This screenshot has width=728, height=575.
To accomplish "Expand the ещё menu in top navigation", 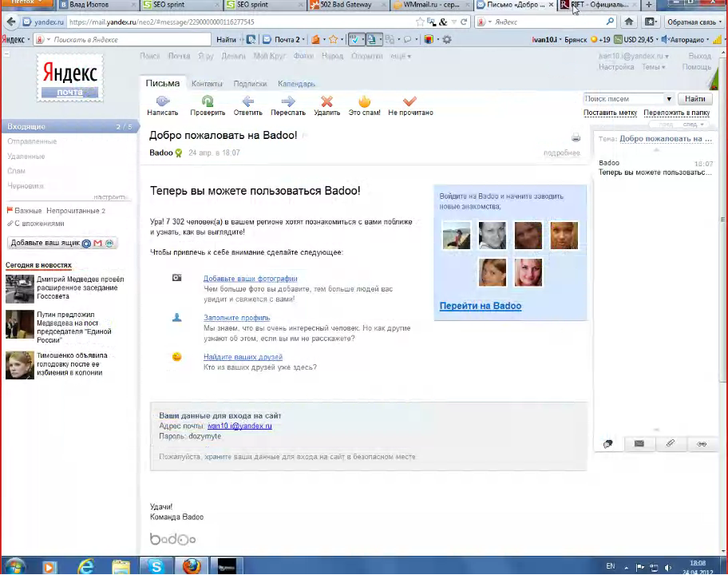I will [400, 56].
